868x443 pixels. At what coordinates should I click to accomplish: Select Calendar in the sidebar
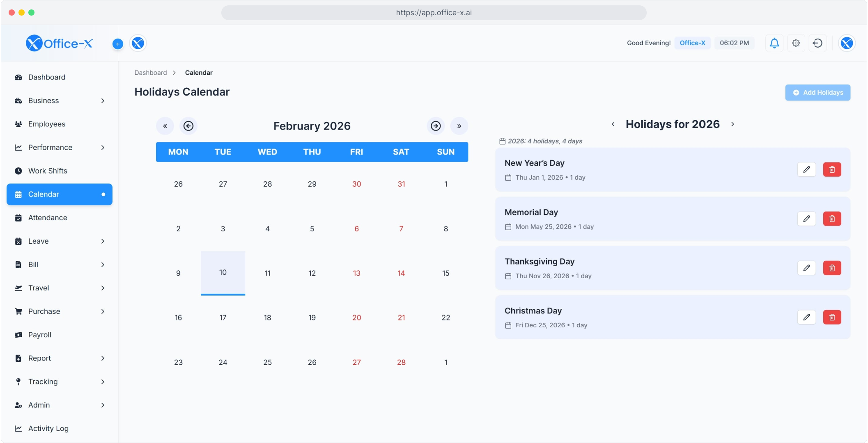click(44, 194)
